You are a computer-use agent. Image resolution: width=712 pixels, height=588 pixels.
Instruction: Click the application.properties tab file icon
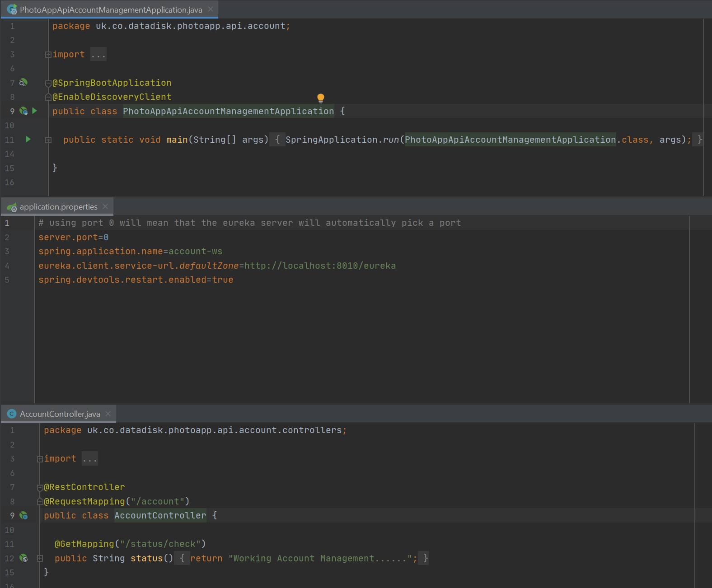pyautogui.click(x=12, y=207)
